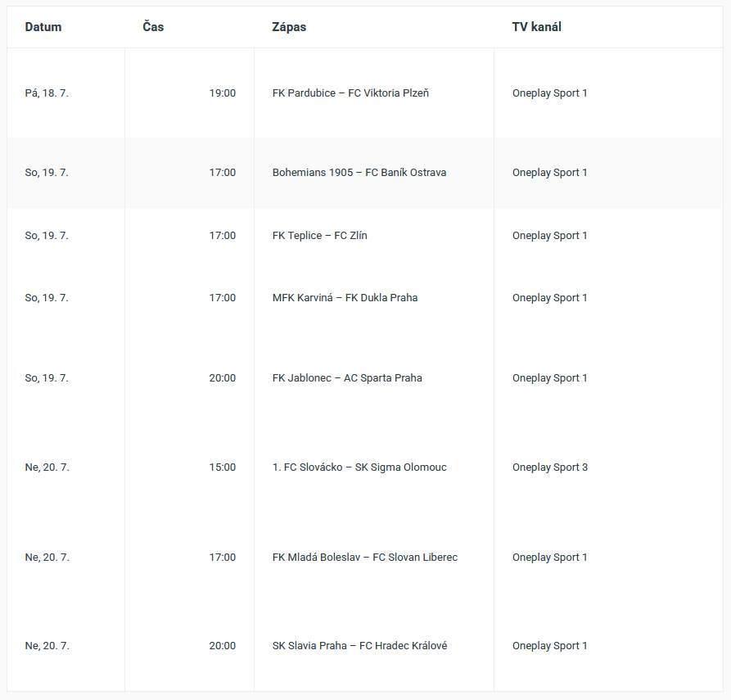Click FK Teplice – FC Zlín match
This screenshot has height=700, width=731.
click(320, 236)
